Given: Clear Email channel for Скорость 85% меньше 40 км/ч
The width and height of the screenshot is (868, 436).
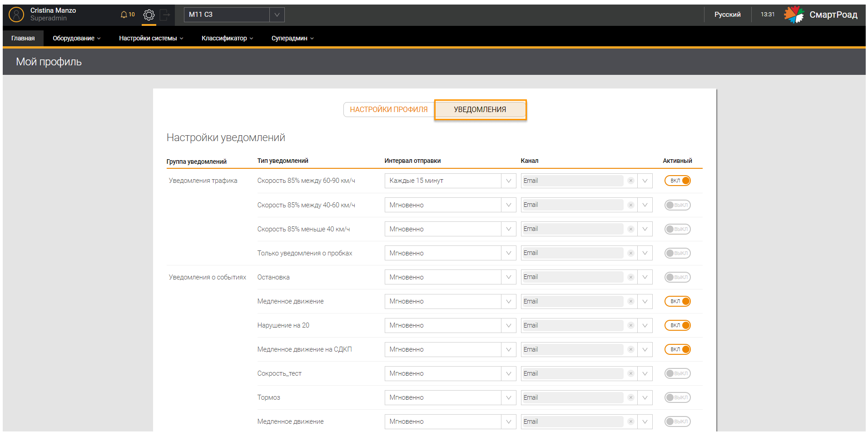Looking at the screenshot, I should coord(630,229).
